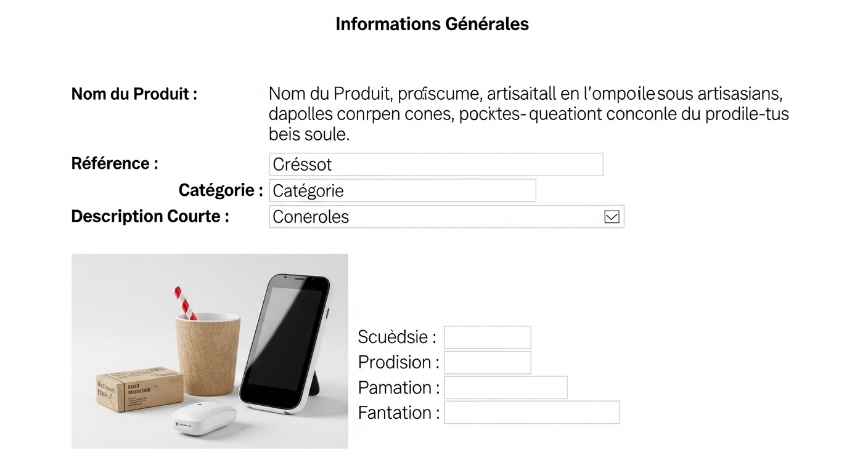Click the Catégorie label text
The height and width of the screenshot is (473, 868).
tap(221, 190)
